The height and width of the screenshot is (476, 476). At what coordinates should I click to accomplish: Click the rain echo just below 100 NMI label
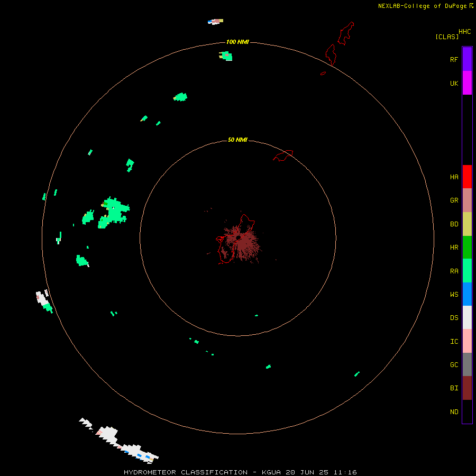pos(226,56)
